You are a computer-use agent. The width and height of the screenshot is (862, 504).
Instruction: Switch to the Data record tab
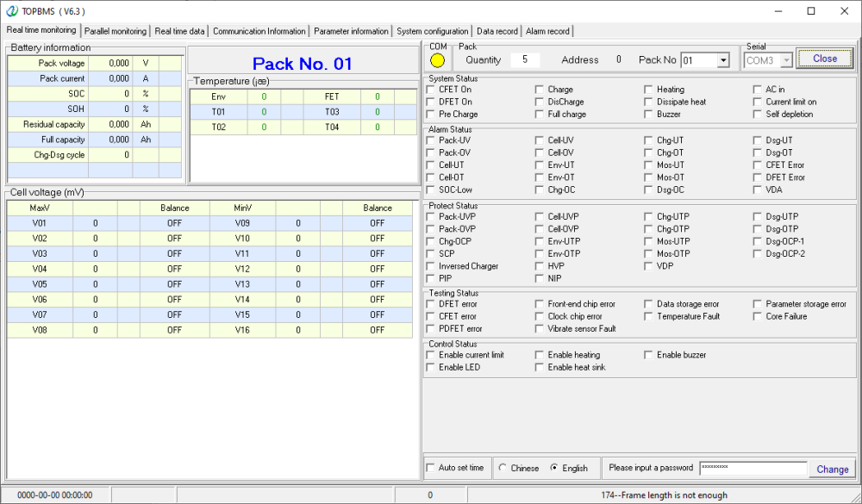pos(497,31)
